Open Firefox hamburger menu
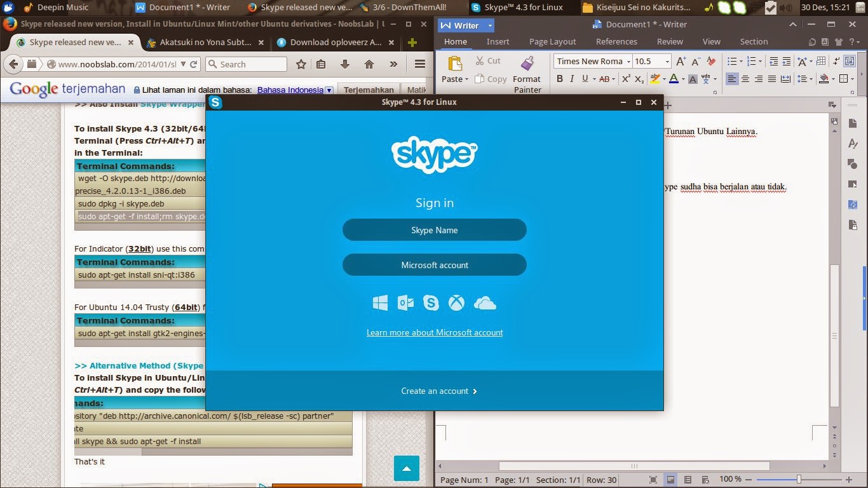The width and height of the screenshot is (868, 488). (x=419, y=64)
